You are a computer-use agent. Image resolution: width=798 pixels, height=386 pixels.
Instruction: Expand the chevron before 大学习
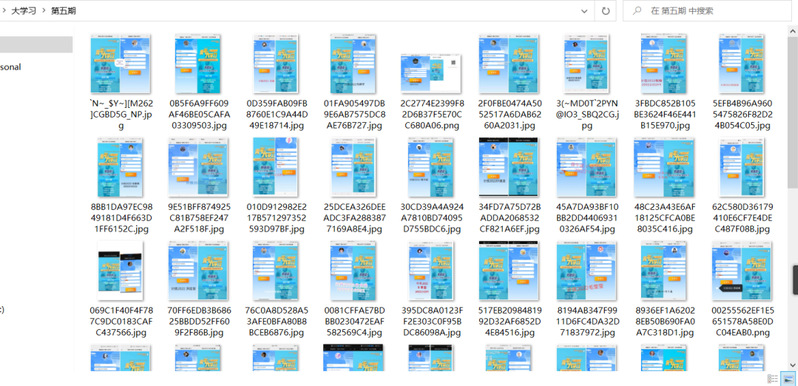(x=4, y=11)
